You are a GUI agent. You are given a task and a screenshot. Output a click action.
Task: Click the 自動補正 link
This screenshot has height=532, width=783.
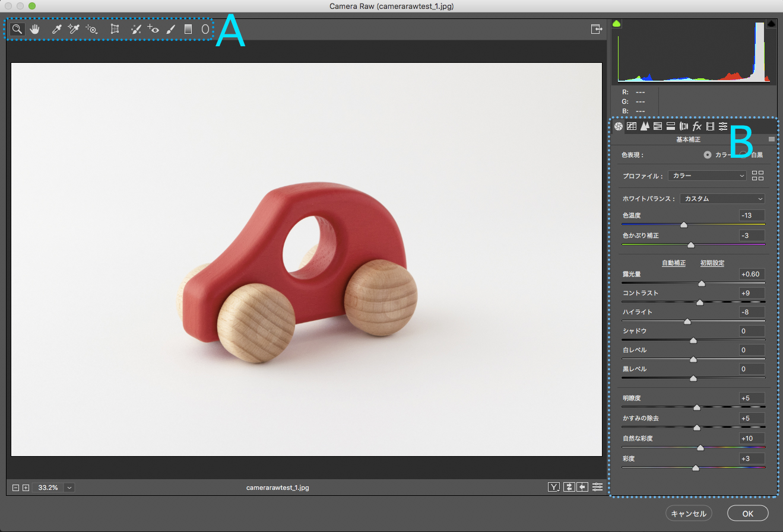pos(673,263)
